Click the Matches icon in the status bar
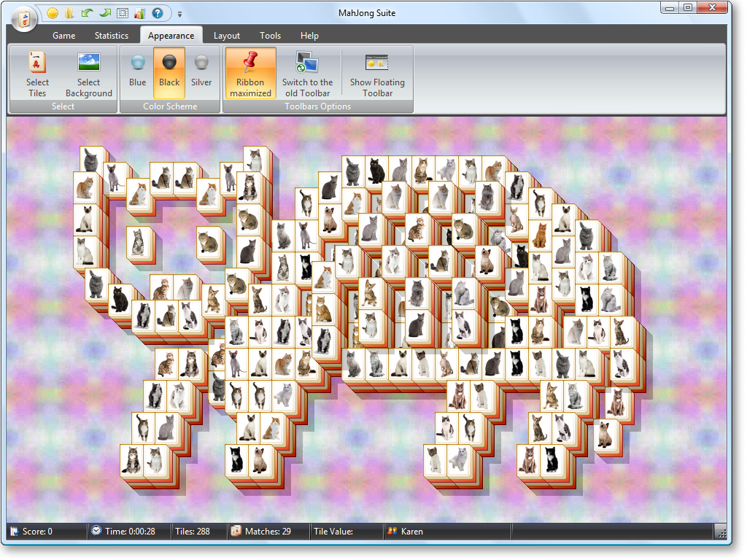The image size is (747, 560). (236, 531)
